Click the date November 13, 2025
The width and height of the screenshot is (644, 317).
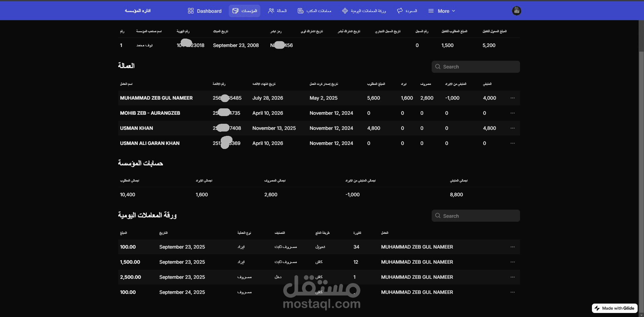pos(274,128)
